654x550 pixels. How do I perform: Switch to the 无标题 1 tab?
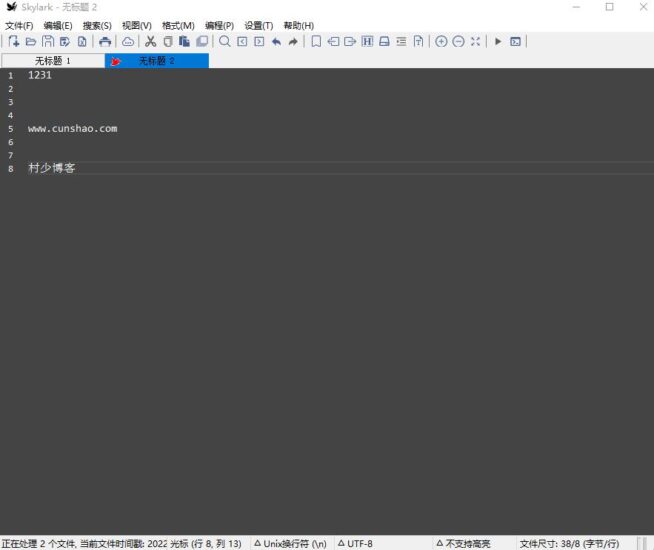pyautogui.click(x=53, y=61)
